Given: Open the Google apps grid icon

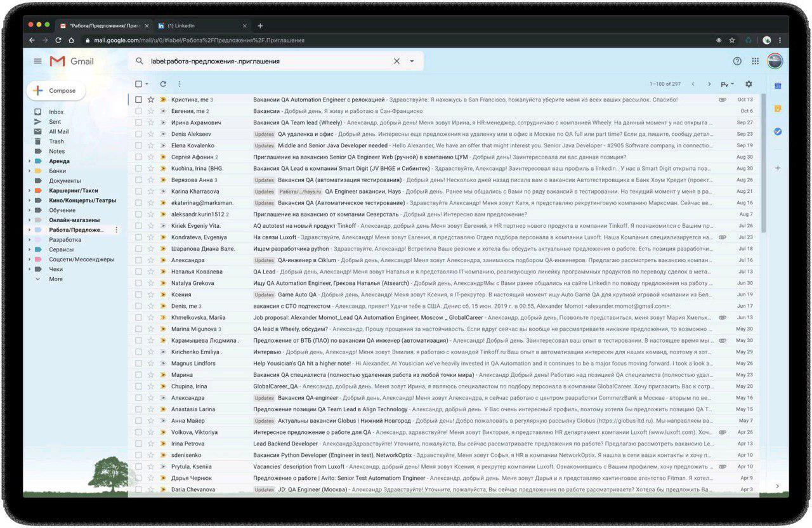Looking at the screenshot, I should pyautogui.click(x=755, y=61).
